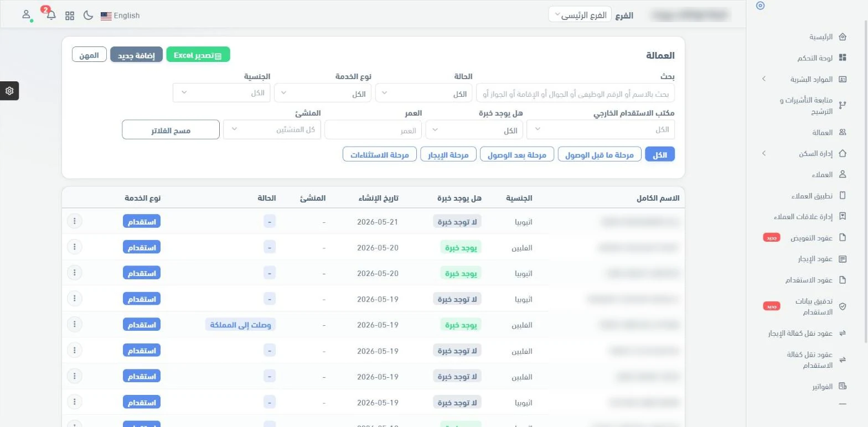Screen dimensions: 868x427
Task: Open عقود الاستقدام in sidebar
Action: pyautogui.click(x=809, y=280)
